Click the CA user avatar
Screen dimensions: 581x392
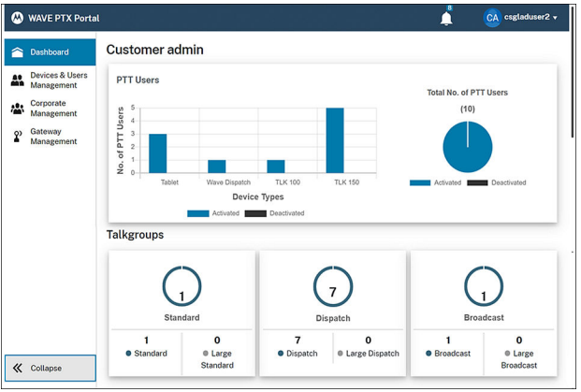492,18
